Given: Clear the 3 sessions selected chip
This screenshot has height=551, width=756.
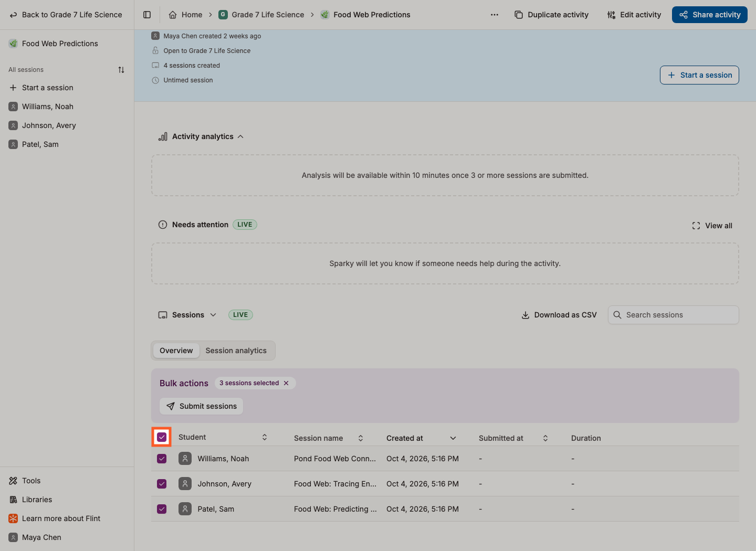Looking at the screenshot, I should coord(286,383).
